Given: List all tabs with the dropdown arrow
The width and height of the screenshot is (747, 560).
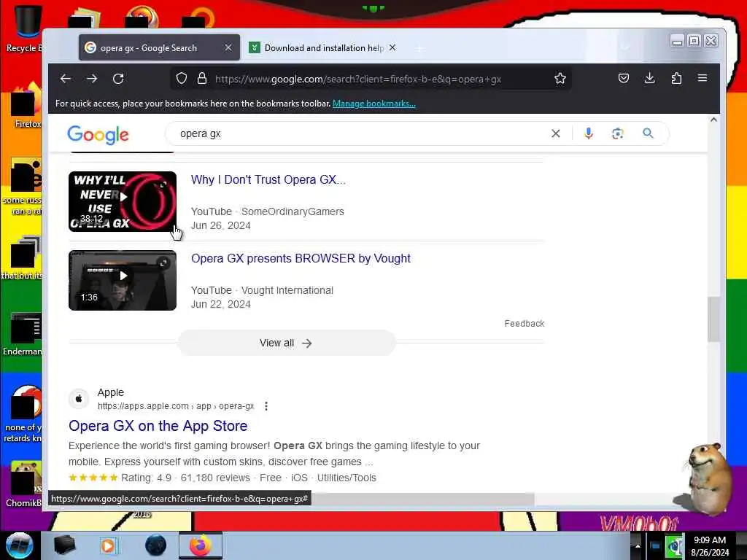Looking at the screenshot, I should click(626, 47).
